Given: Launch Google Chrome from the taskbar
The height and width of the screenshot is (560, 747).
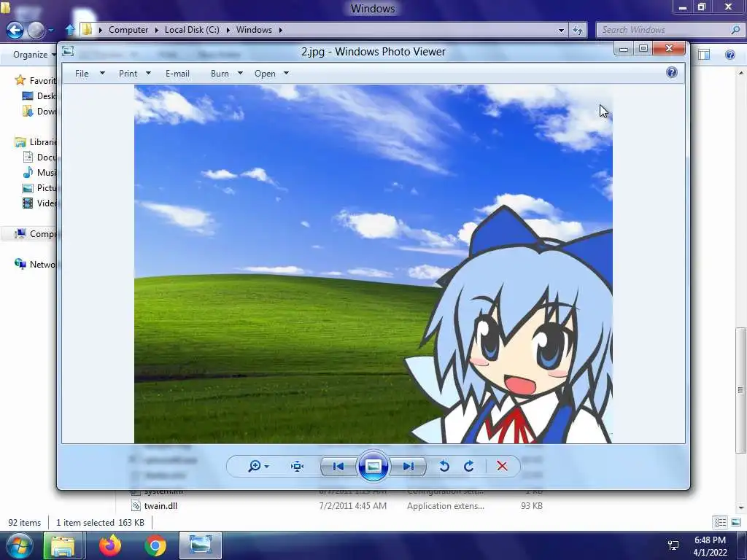Looking at the screenshot, I should point(155,545).
